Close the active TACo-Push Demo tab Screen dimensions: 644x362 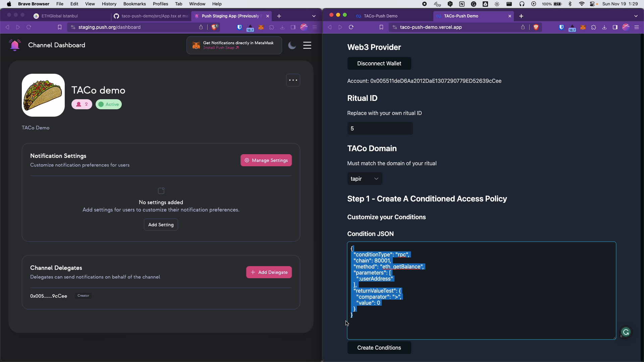coord(510,16)
